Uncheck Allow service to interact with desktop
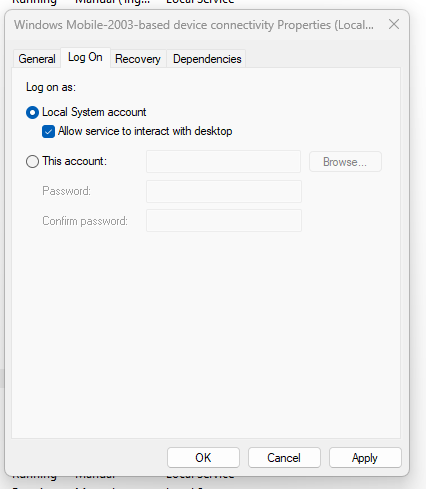This screenshot has height=489, width=426. coord(48,131)
